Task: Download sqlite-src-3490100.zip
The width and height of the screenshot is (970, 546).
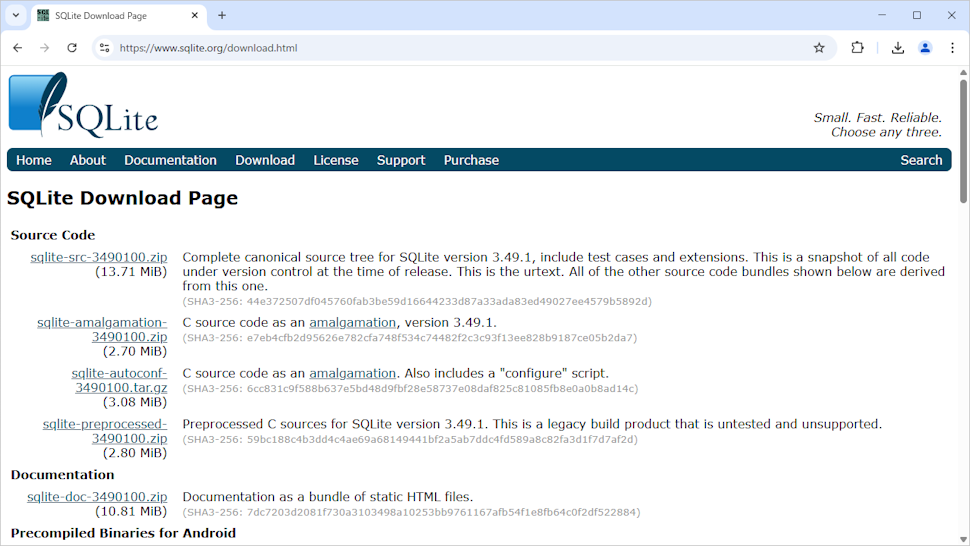Action: [98, 257]
